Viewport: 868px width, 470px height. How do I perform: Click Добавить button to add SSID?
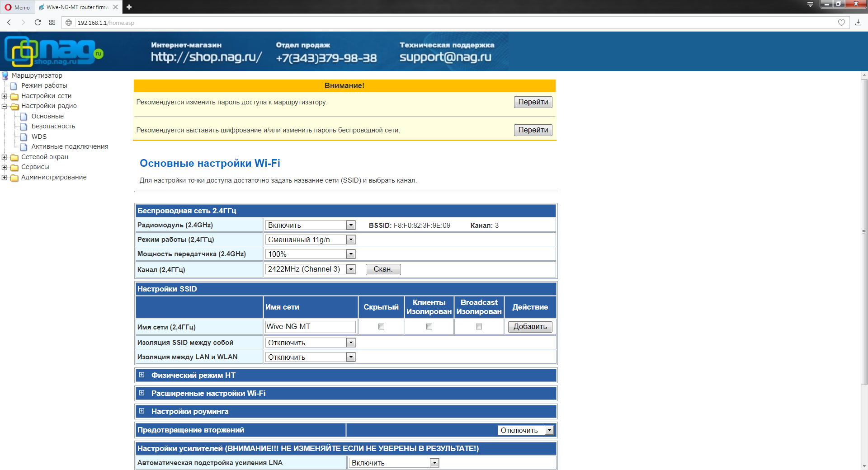(530, 327)
